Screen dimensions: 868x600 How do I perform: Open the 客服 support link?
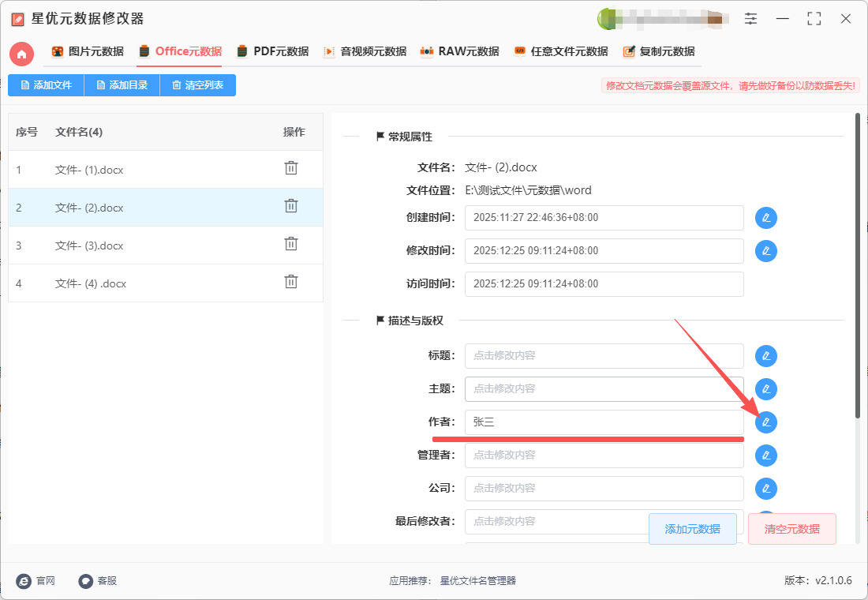(x=97, y=580)
